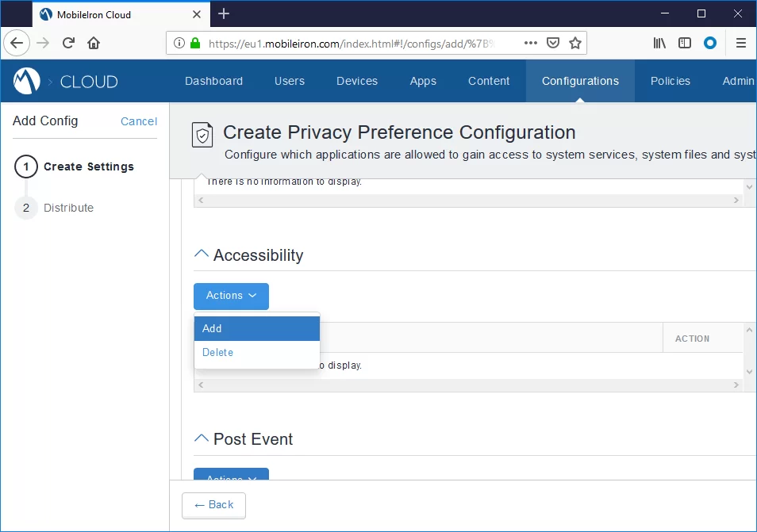Click the browser reload icon

point(69,43)
